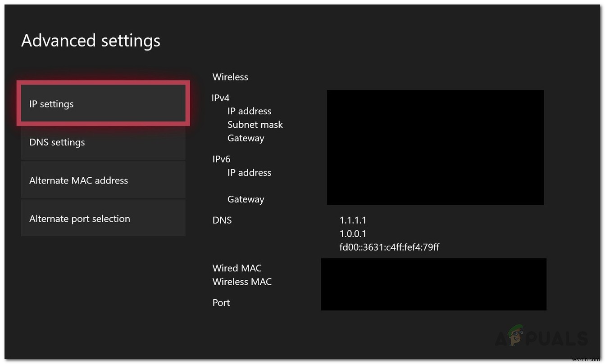Click the Subnet mask label

255,124
